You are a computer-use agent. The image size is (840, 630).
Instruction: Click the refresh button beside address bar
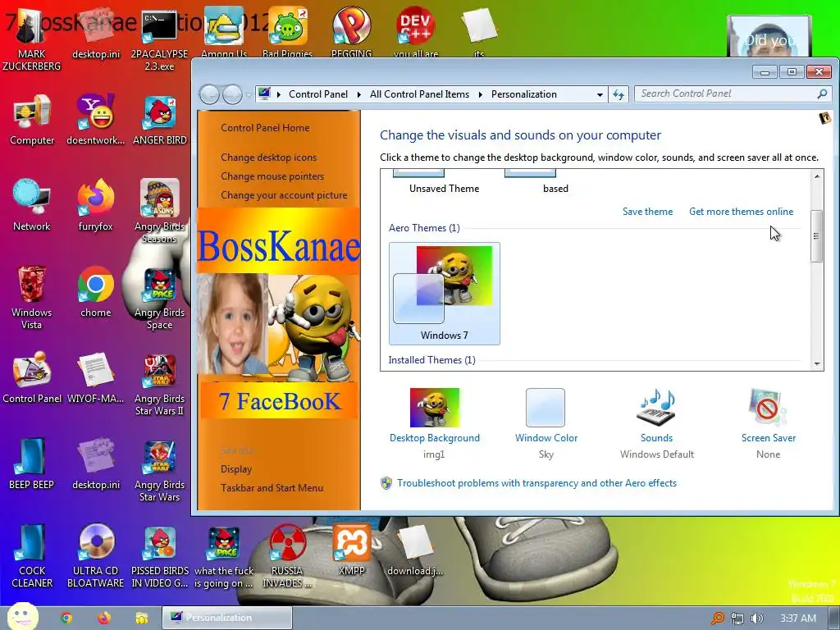coord(619,95)
